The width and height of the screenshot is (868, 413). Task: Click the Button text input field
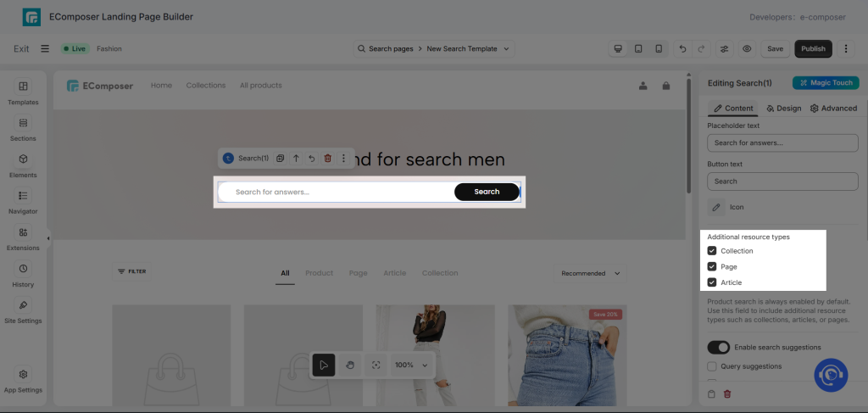pyautogui.click(x=782, y=181)
